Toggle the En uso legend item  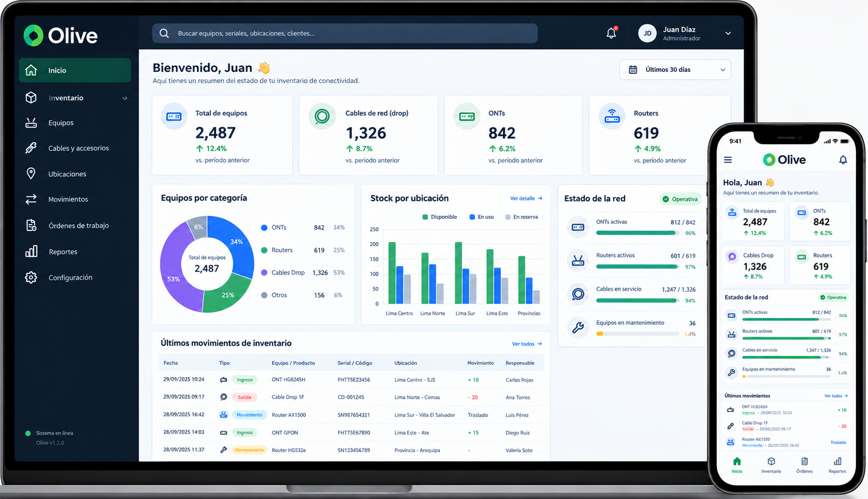[481, 217]
